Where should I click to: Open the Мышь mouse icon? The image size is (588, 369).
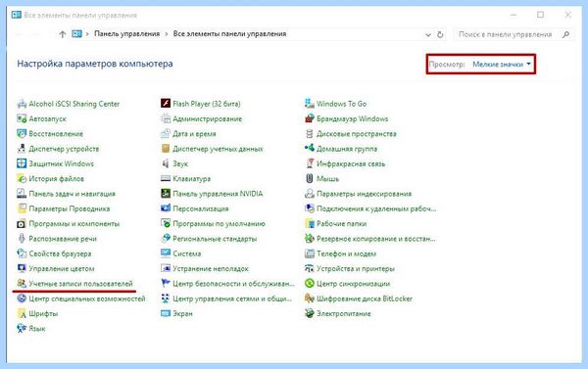pos(310,179)
